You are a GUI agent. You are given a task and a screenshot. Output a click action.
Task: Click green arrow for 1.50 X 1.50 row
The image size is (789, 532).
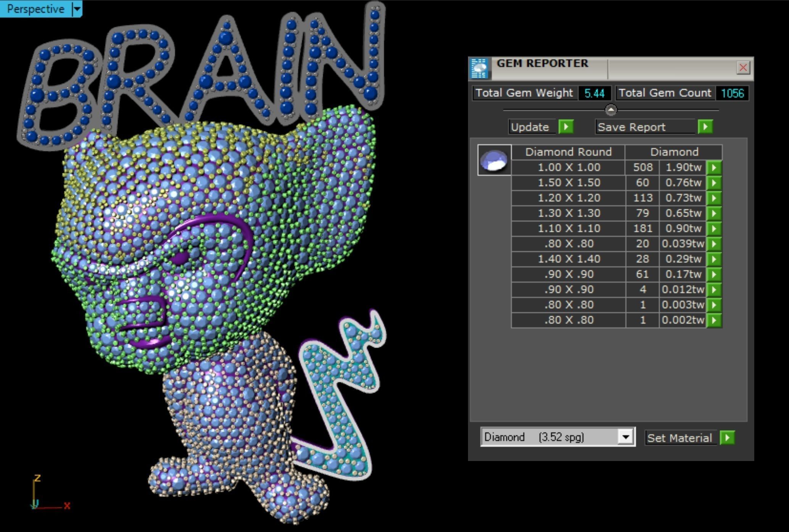(x=714, y=183)
